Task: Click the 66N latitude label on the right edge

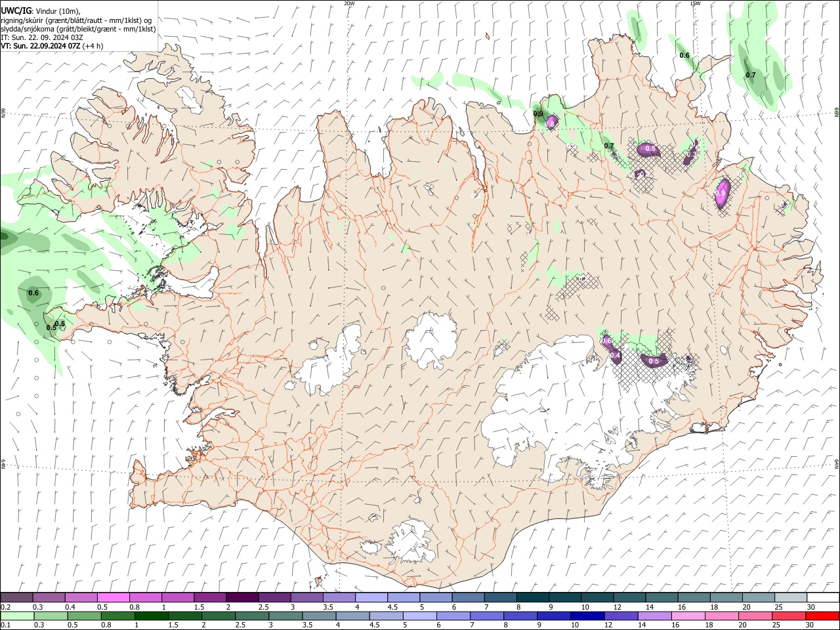Action: pyautogui.click(x=837, y=112)
